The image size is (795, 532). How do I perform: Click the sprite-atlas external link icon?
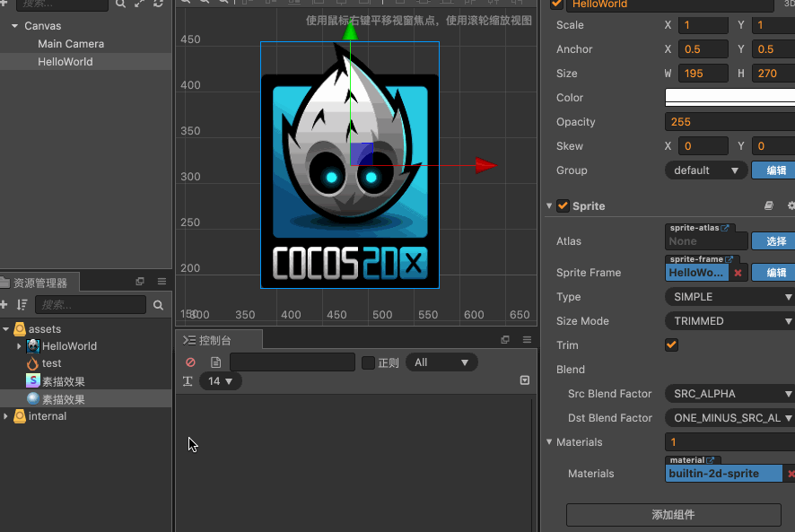coord(725,228)
